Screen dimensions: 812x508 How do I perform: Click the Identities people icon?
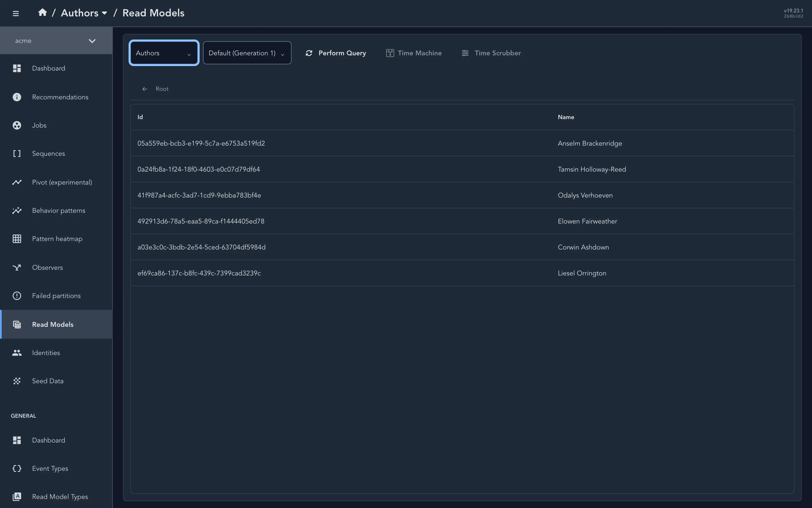click(x=17, y=353)
